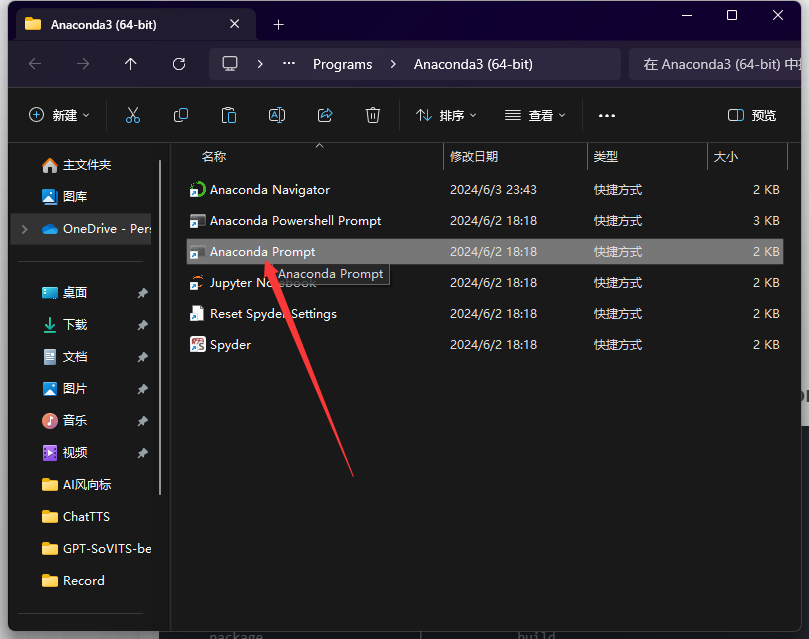This screenshot has width=809, height=639.
Task: Expand the OneDrive tree node chevron
Action: (24, 229)
